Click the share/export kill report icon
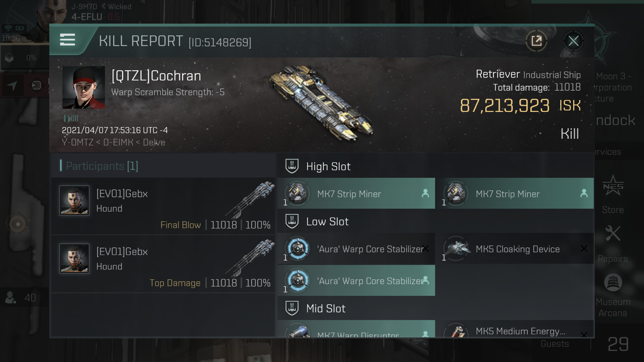644x362 pixels. point(536,41)
